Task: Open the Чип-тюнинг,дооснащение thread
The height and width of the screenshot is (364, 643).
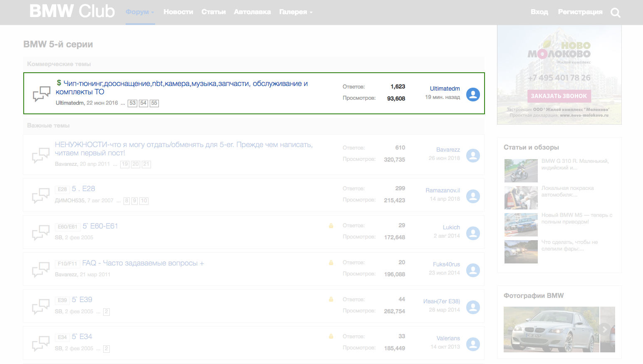Action: [182, 88]
